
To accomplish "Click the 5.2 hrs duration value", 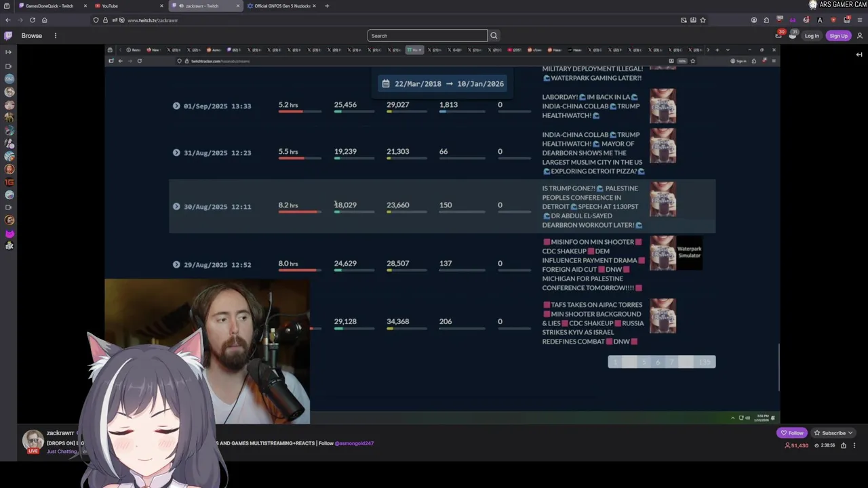I will [x=288, y=105].
